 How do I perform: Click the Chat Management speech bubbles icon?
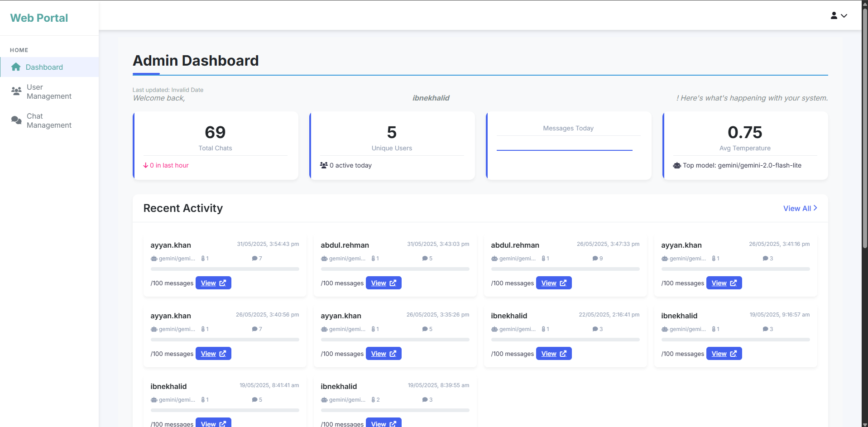pos(16,120)
